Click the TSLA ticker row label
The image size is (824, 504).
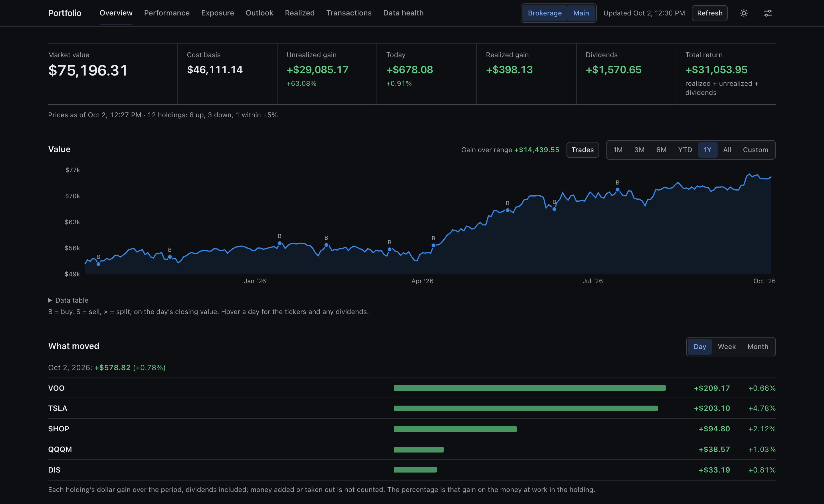pos(58,408)
